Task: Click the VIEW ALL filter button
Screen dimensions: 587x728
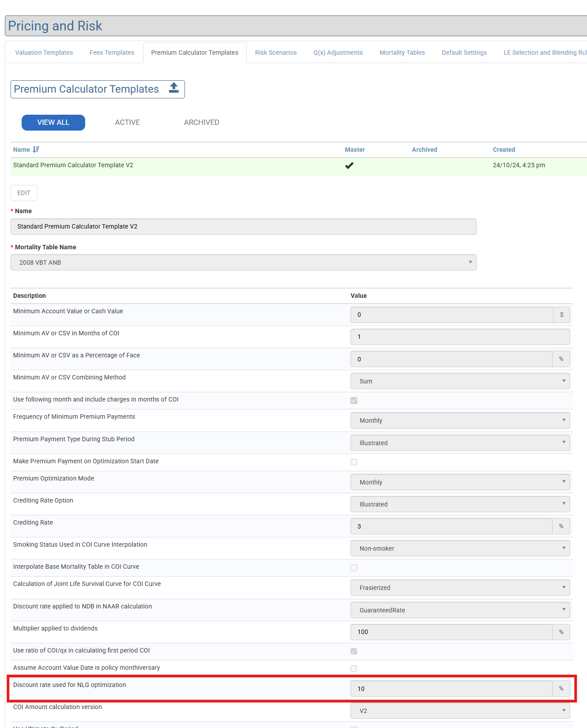Action: (x=53, y=123)
